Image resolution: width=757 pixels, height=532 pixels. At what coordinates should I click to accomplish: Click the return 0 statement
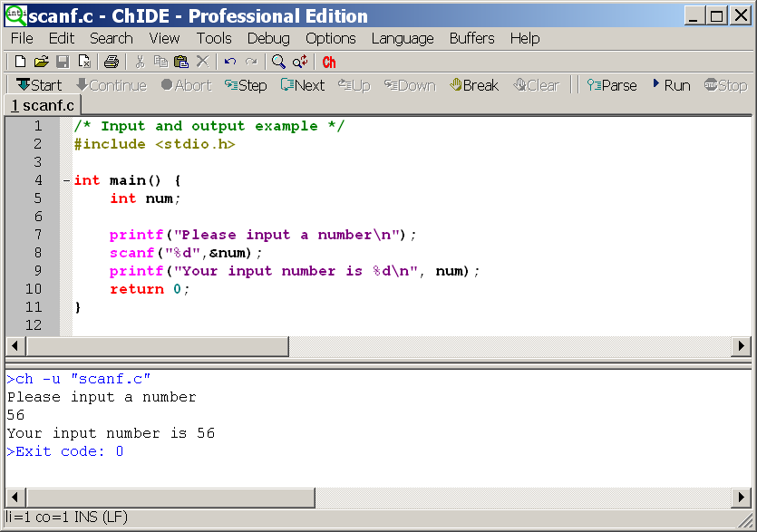click(x=150, y=289)
